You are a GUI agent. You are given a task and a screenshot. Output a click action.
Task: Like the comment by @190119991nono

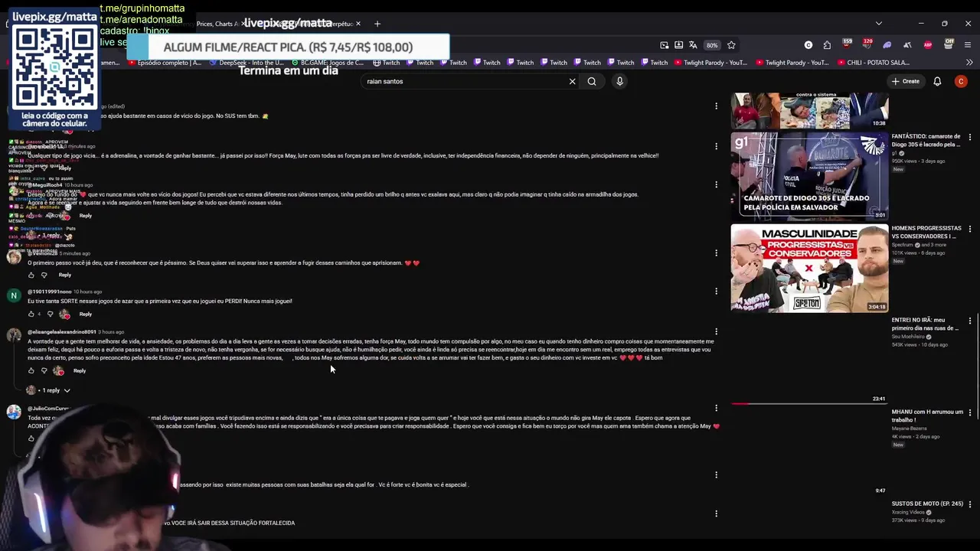31,314
